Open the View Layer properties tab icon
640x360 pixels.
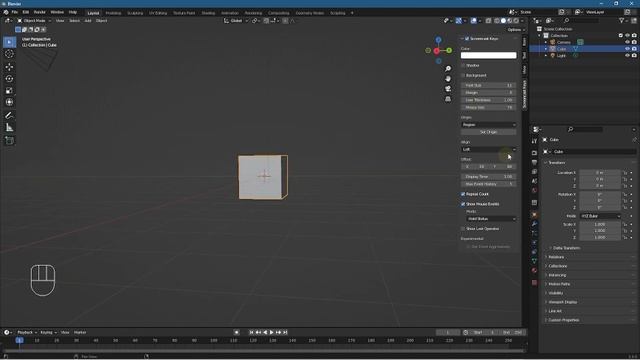(x=534, y=171)
